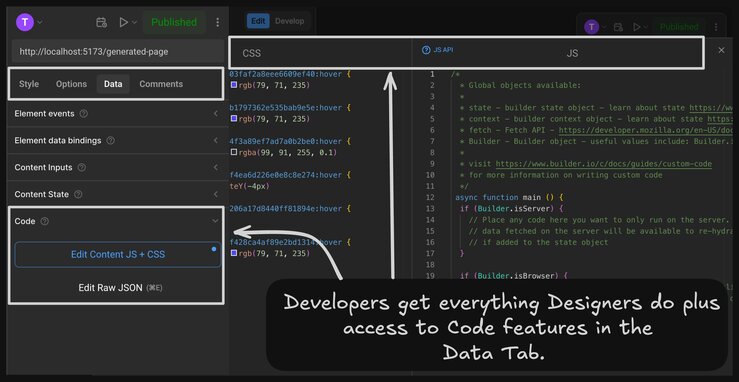Collapse the Code section chevron

pyautogui.click(x=216, y=221)
